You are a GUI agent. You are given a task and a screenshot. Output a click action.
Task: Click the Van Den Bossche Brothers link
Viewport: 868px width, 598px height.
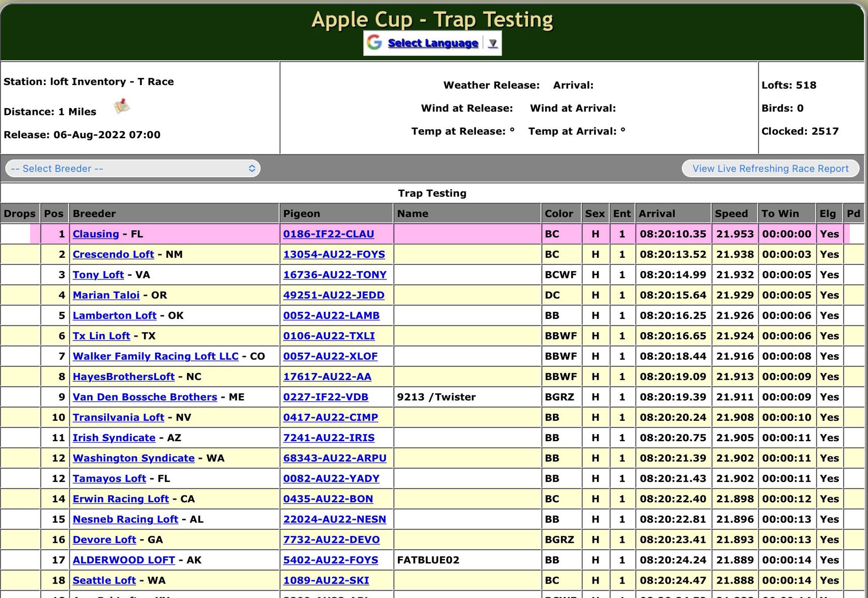tap(145, 397)
